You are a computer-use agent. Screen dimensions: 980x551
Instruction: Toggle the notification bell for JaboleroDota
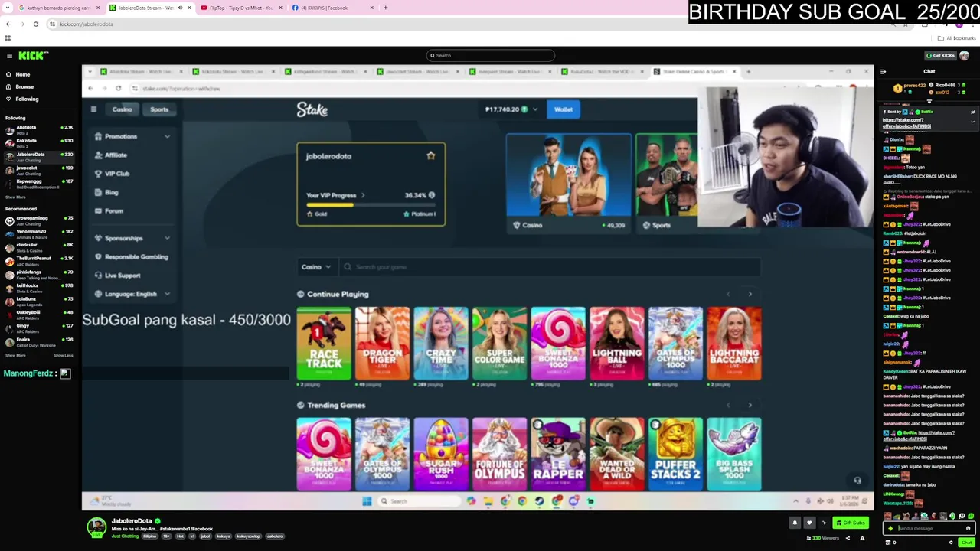pyautogui.click(x=795, y=523)
